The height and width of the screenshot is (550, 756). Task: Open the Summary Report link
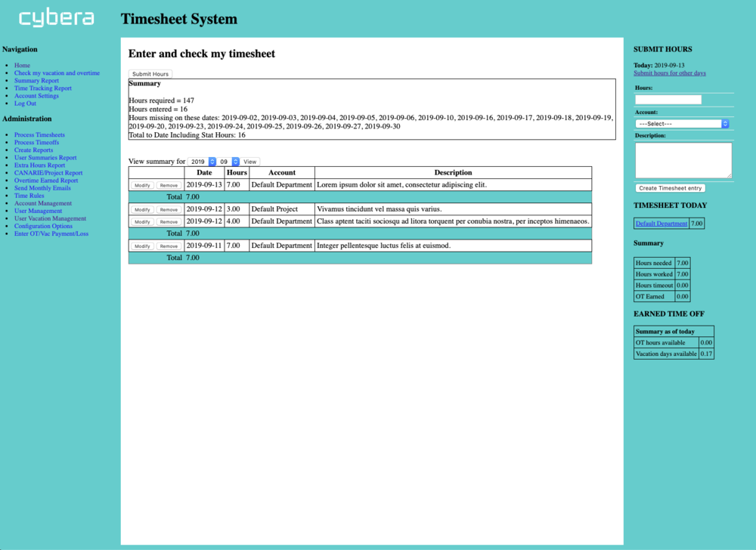[36, 80]
